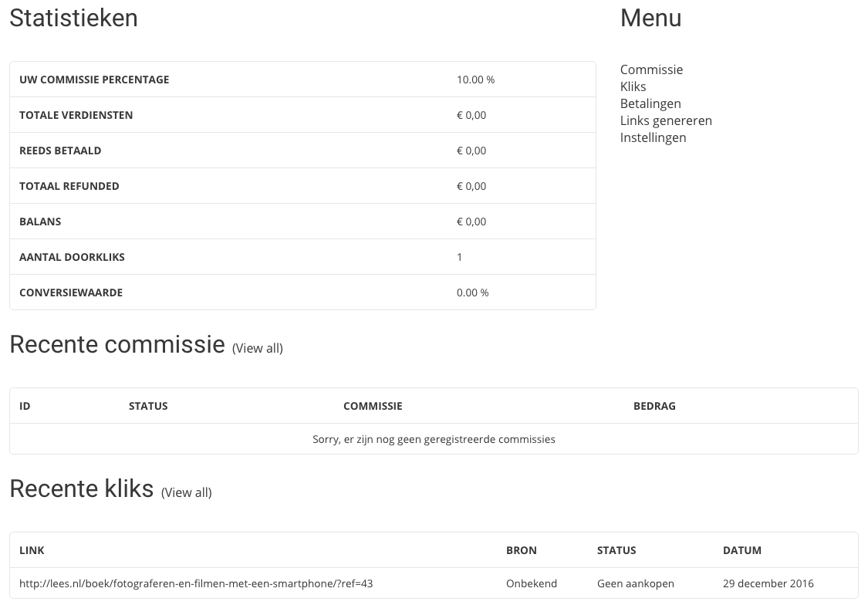Click the 29 december 2016 date cell

click(x=768, y=583)
